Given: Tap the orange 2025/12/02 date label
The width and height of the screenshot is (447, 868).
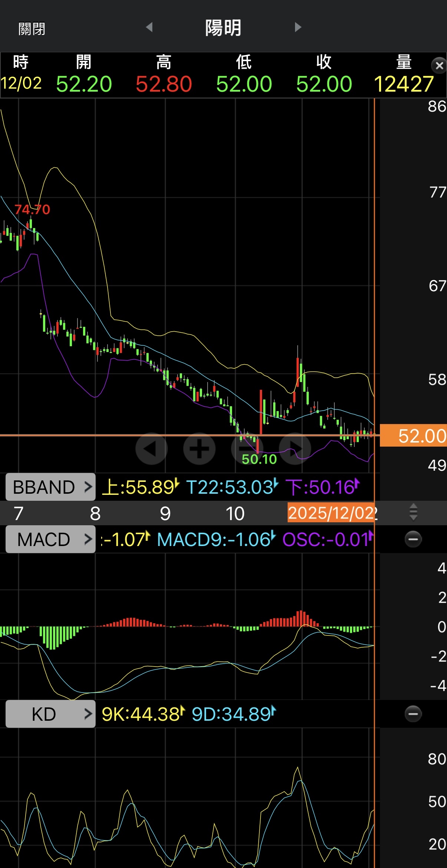Looking at the screenshot, I should tap(331, 513).
